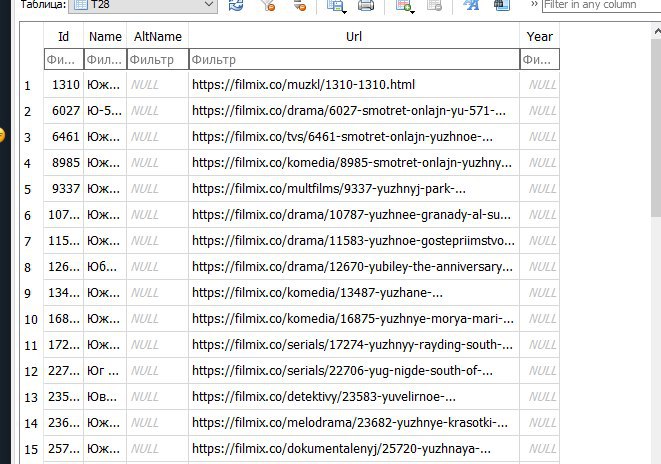Select Url cell tvs/6461-smotret-onlajn-yuzhnoe
The width and height of the screenshot is (661, 464).
[x=354, y=137]
